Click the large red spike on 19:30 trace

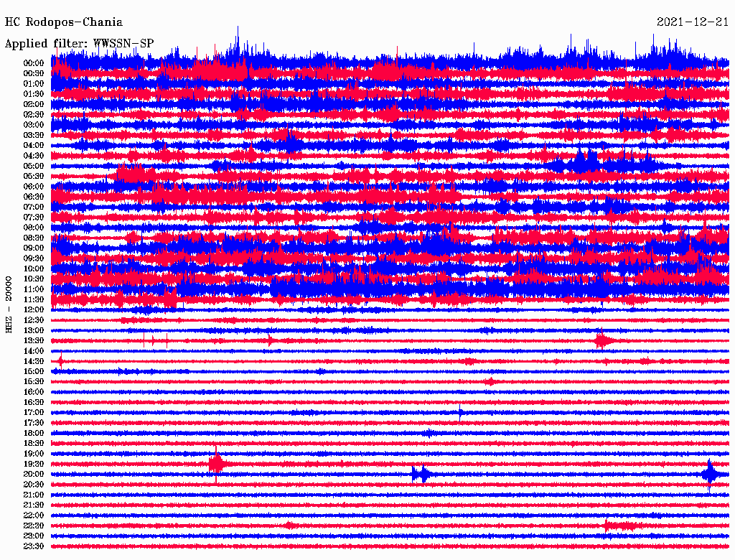[216, 464]
